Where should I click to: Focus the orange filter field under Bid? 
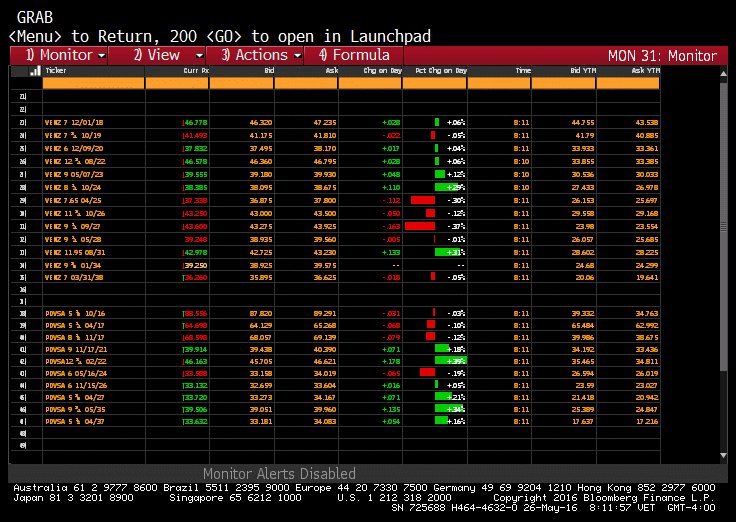tap(241, 84)
